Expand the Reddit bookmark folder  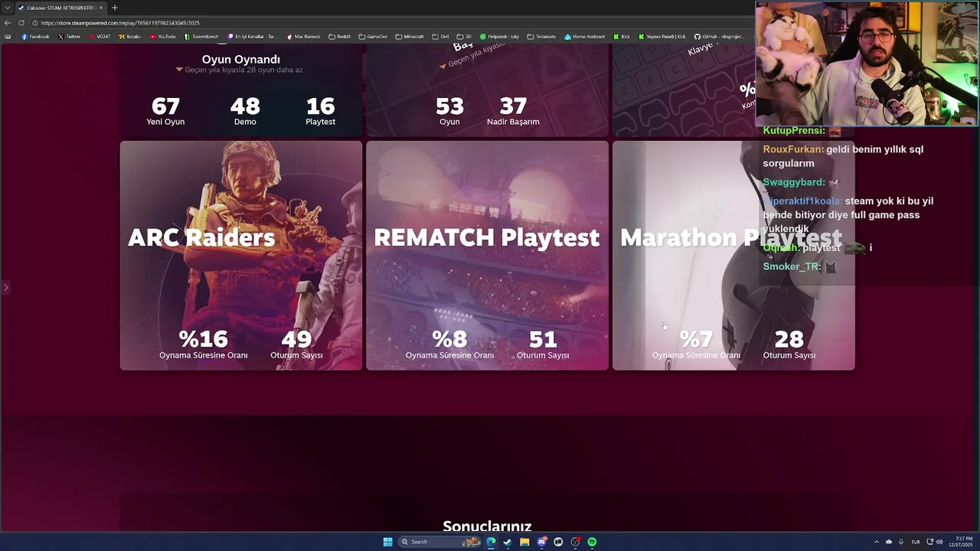339,37
